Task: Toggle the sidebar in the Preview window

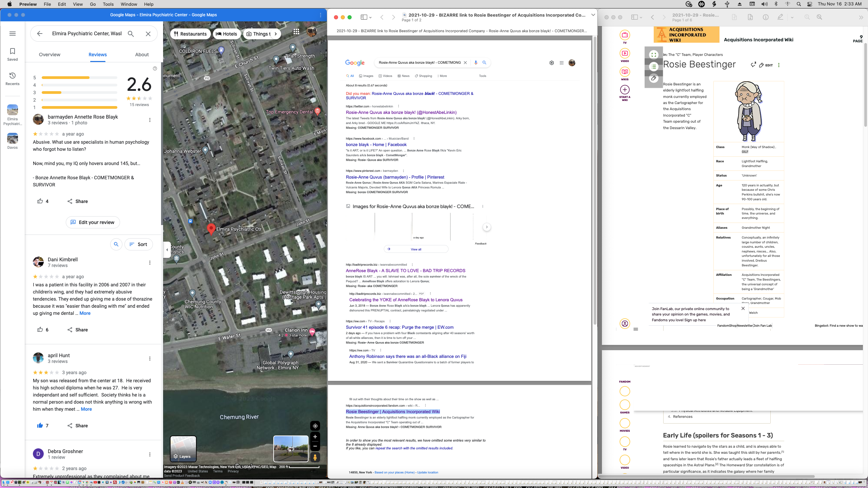Action: (x=364, y=16)
